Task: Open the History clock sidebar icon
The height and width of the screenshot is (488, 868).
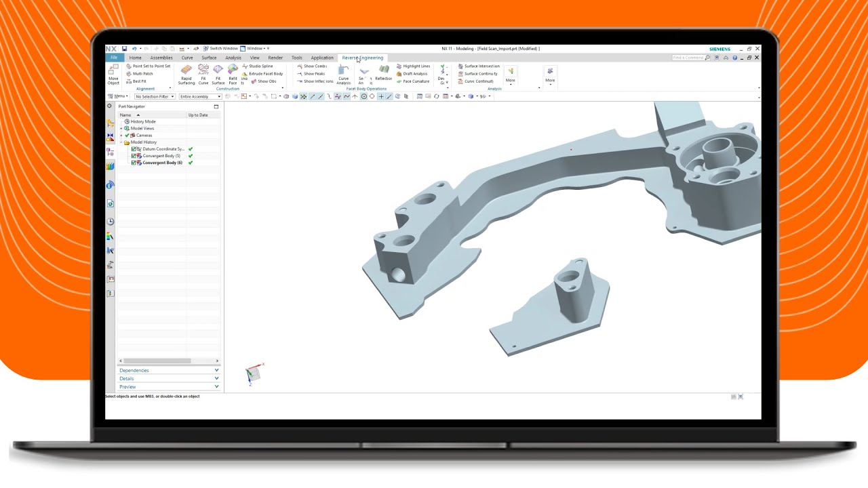Action: 111,222
